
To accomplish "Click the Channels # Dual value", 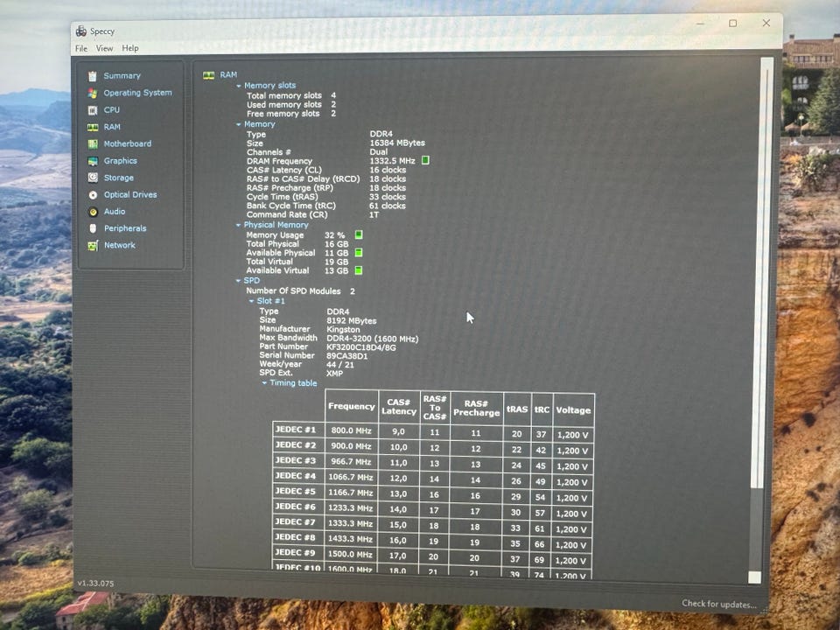I will [x=379, y=152].
